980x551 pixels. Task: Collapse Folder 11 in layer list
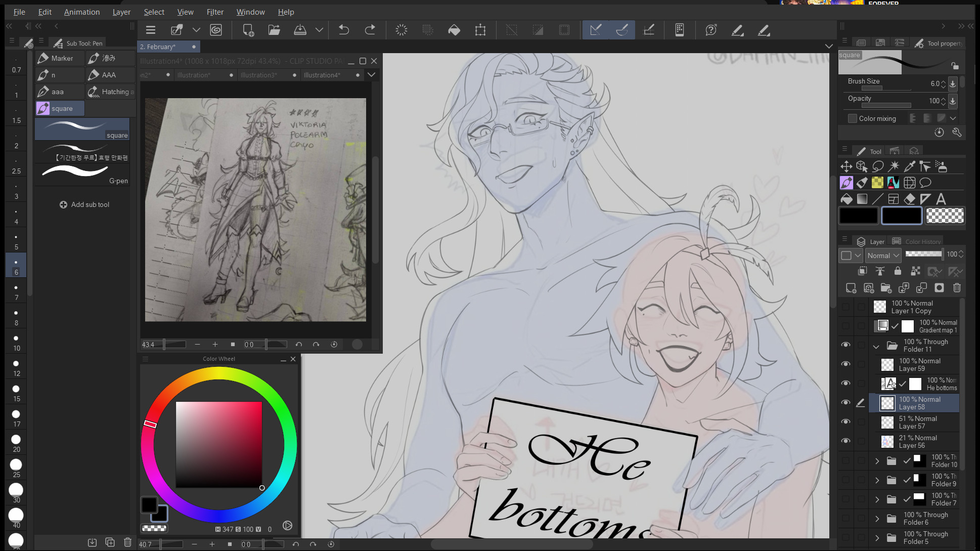[x=876, y=347]
